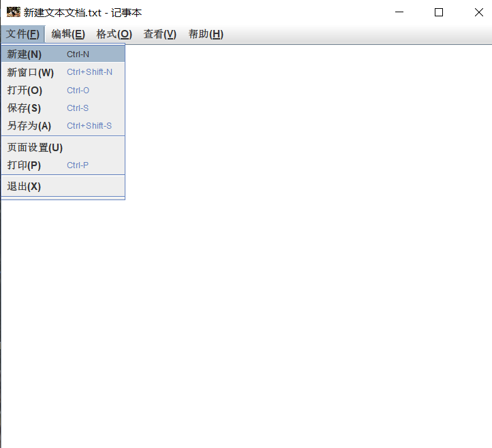
Task: Open the 查看(V) menu
Action: click(160, 34)
